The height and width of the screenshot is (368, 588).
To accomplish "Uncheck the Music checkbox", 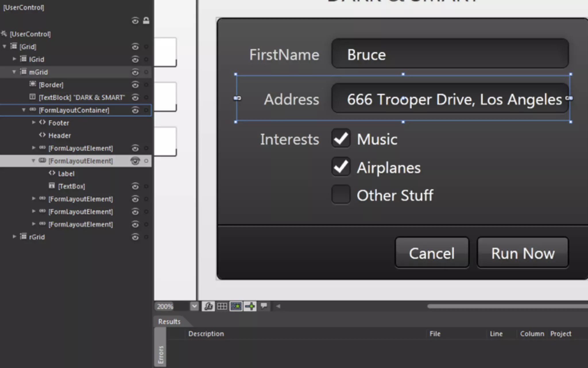I will tap(341, 139).
